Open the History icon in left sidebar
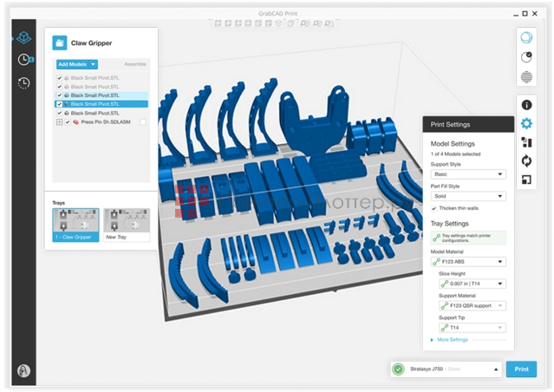 tap(23, 83)
